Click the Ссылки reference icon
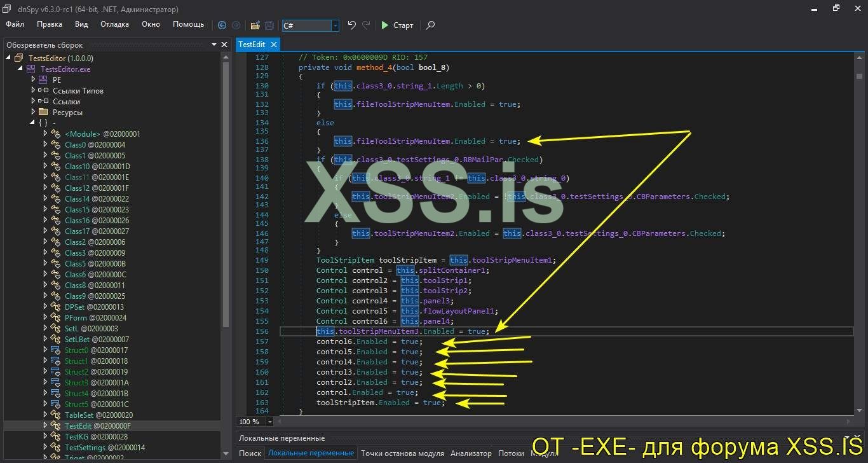 (43, 102)
